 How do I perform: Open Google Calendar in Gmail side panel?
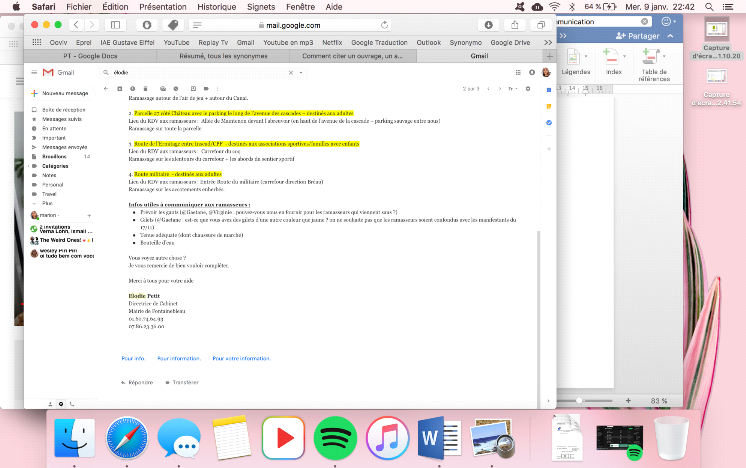coord(549,90)
